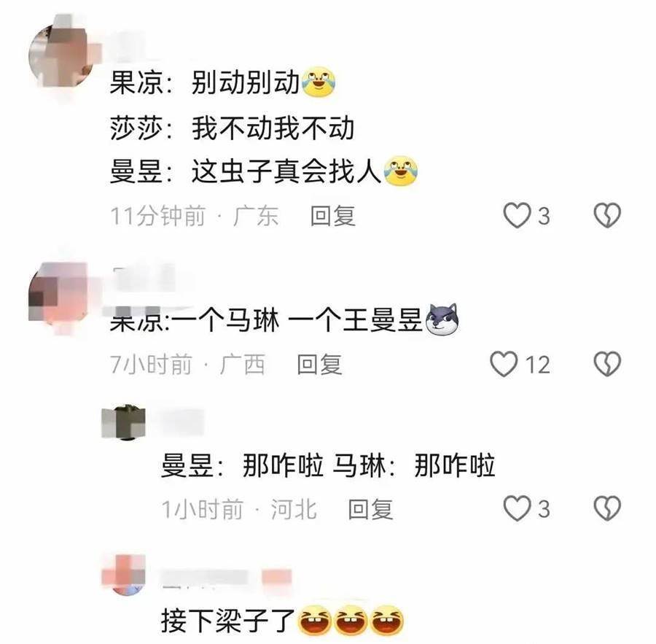The height and width of the screenshot is (644, 656).
Task: Reply to the comment posted 11分钟前
Action: (x=332, y=216)
